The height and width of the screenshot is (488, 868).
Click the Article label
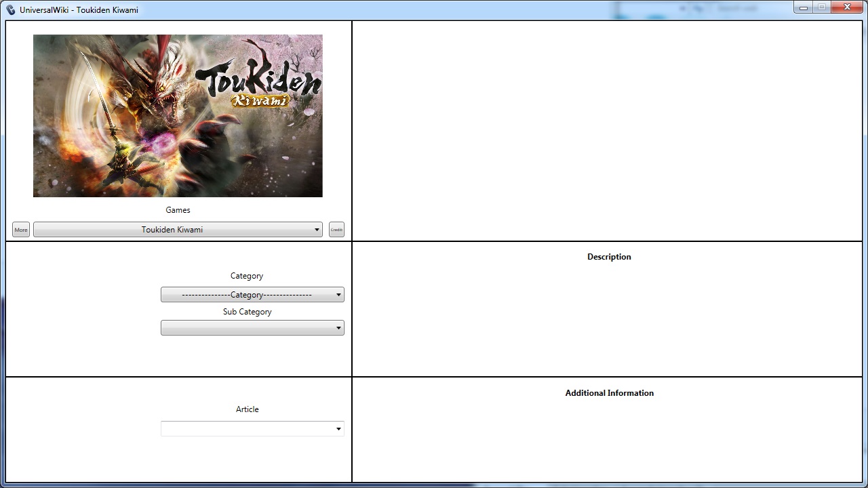(247, 409)
